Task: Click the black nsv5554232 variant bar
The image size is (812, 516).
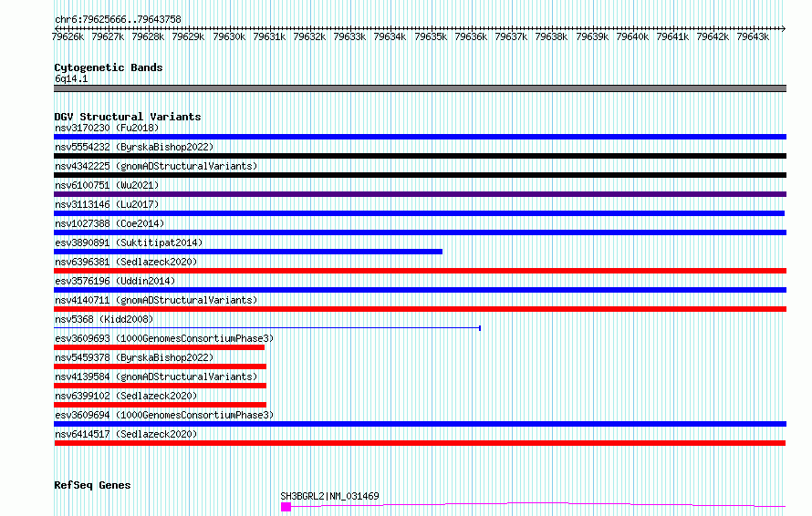Action: [420, 156]
